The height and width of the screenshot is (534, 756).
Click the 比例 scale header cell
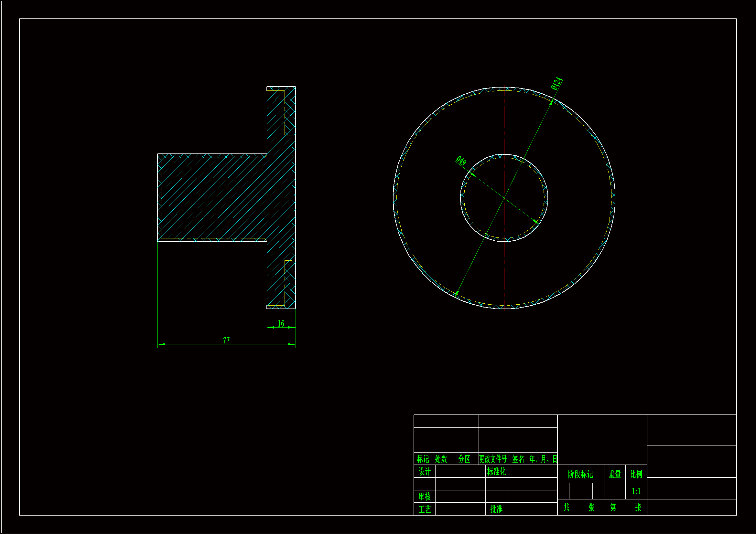coord(636,474)
